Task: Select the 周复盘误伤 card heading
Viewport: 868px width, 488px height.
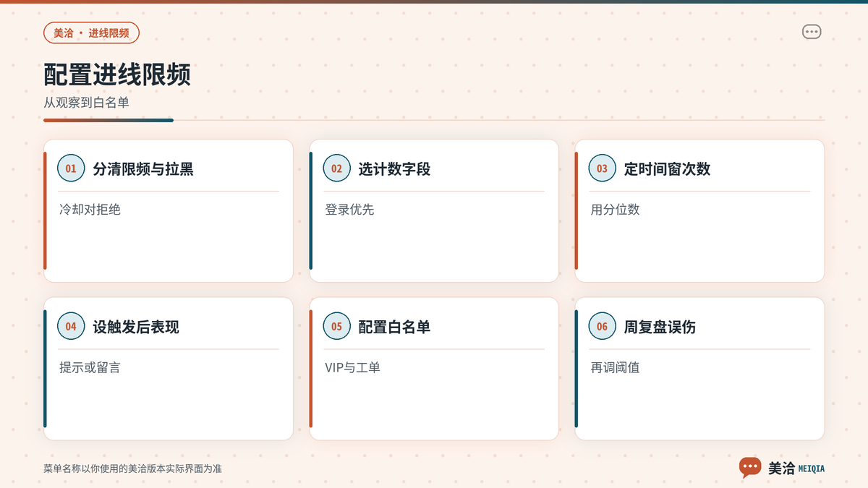Action: click(660, 328)
